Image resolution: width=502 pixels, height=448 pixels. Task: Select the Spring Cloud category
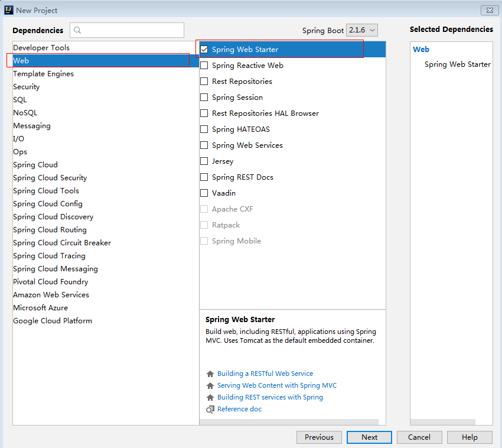106,165
